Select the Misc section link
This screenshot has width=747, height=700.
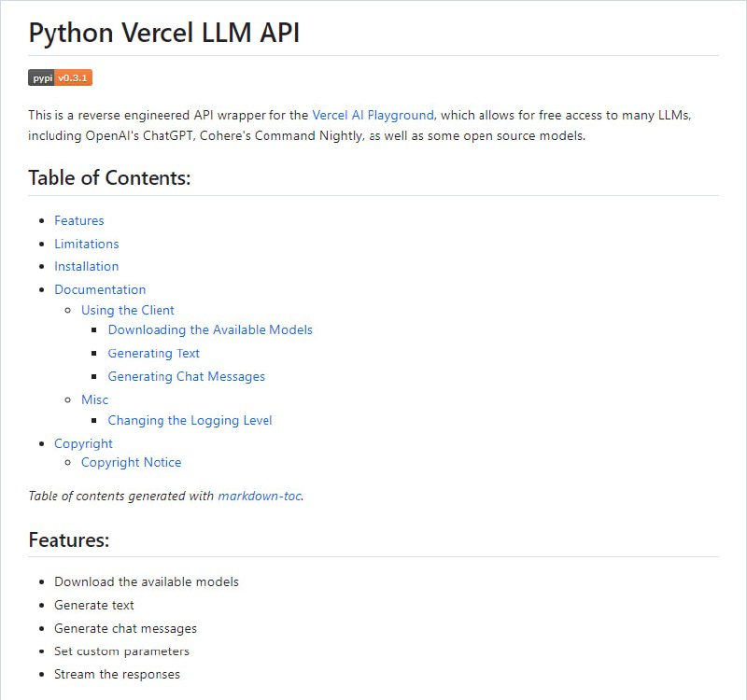pyautogui.click(x=95, y=399)
